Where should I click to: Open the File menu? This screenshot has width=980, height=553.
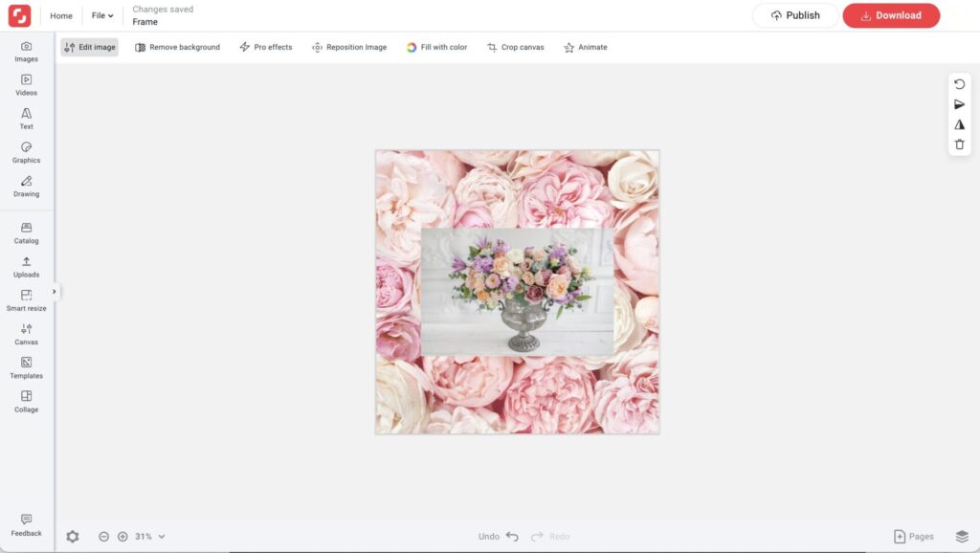(x=100, y=15)
